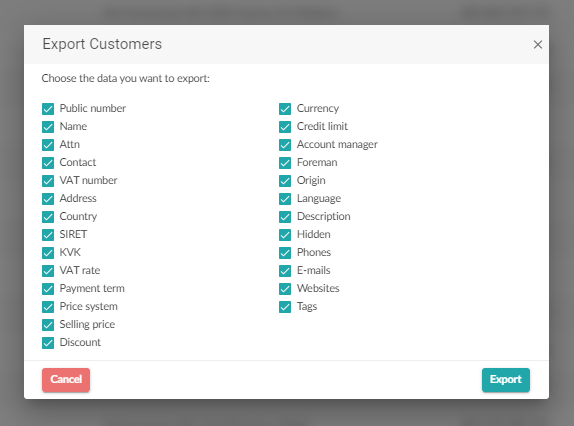Click the red Cancel button
This screenshot has width=574, height=426.
66,380
